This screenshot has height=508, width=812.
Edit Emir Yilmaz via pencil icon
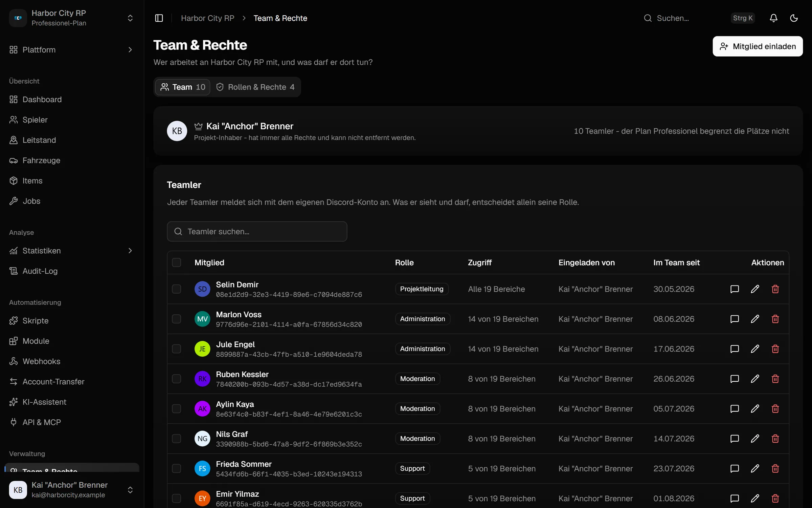tap(755, 498)
